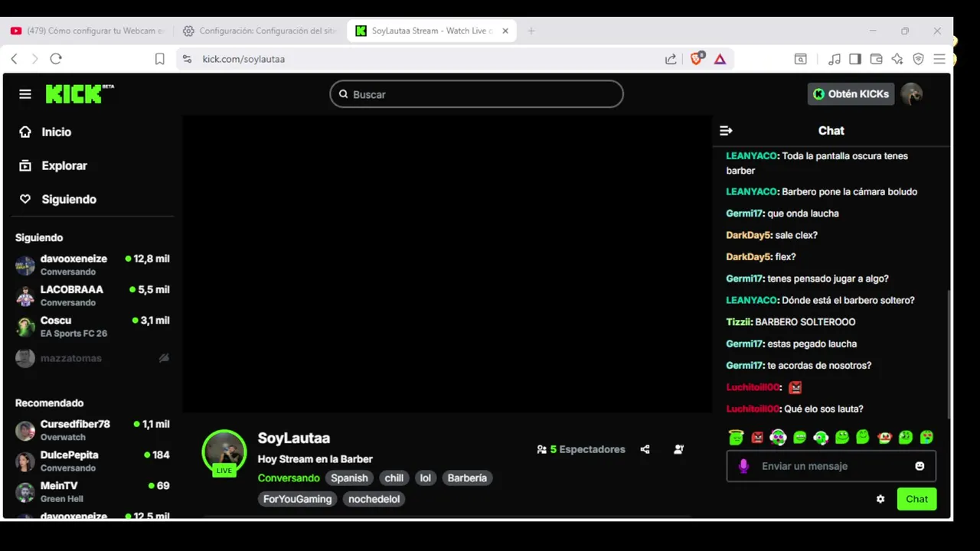The image size is (980, 551).
Task: Open the emoji picker smiley icon
Action: pos(920,466)
